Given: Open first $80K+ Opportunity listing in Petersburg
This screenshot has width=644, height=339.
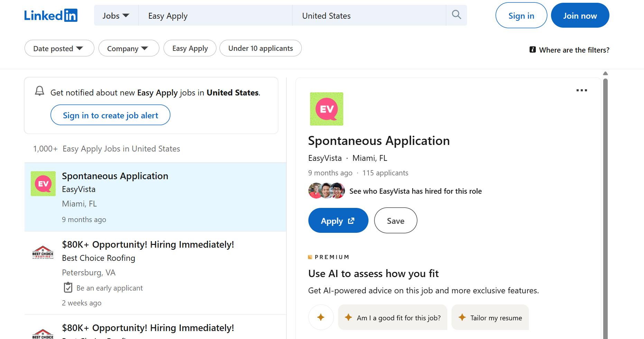Looking at the screenshot, I should coord(148,245).
